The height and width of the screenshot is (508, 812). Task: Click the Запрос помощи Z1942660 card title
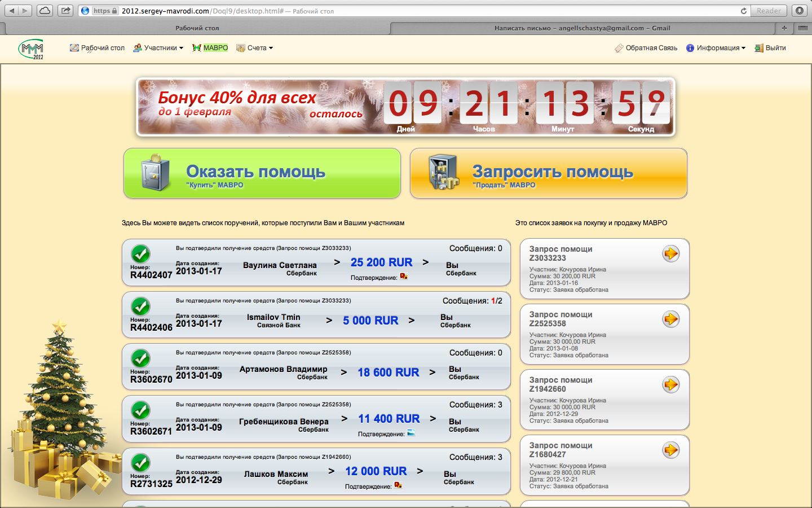tap(561, 384)
